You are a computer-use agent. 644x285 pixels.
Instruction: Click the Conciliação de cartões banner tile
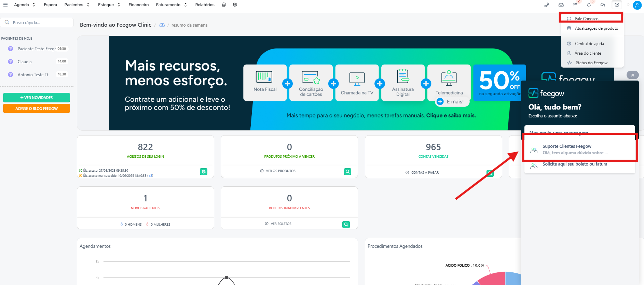pos(311,83)
